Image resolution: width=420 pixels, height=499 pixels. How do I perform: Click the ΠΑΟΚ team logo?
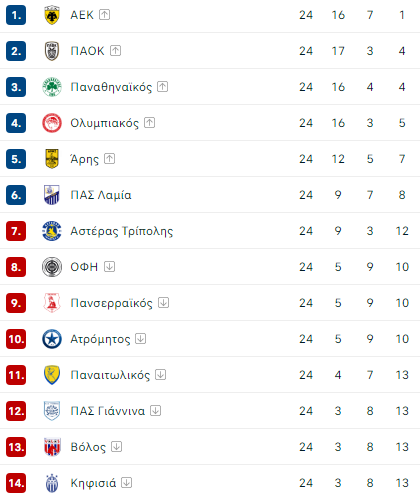pos(52,51)
